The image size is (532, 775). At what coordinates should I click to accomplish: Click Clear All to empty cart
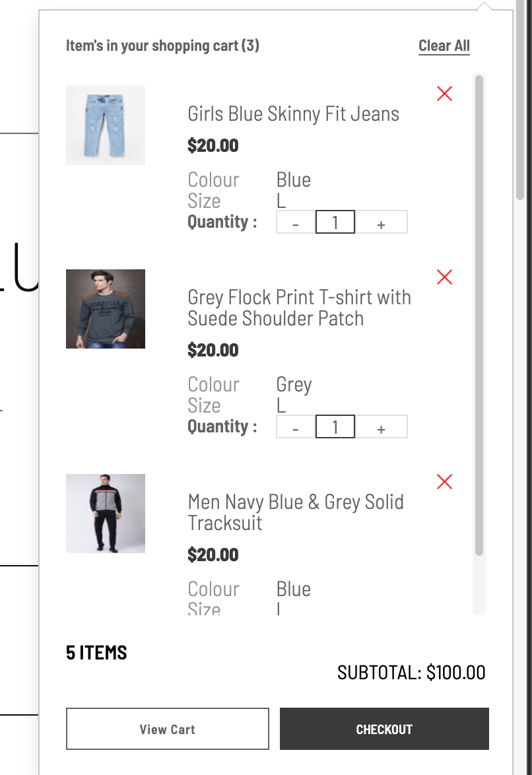pos(444,46)
